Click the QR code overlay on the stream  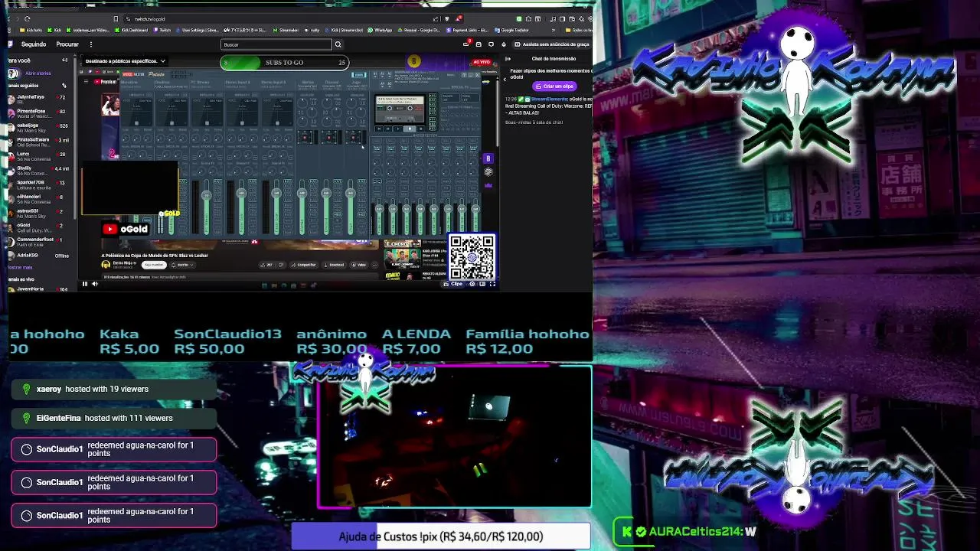tap(472, 256)
